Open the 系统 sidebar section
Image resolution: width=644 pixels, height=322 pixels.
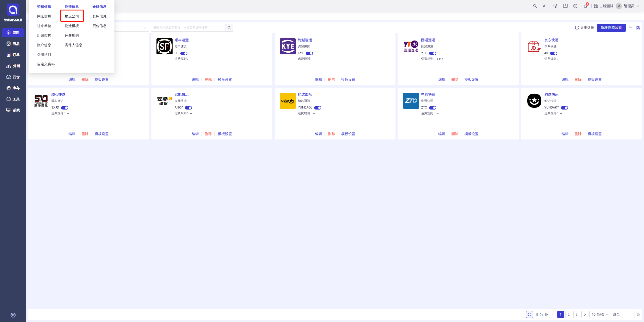13,110
